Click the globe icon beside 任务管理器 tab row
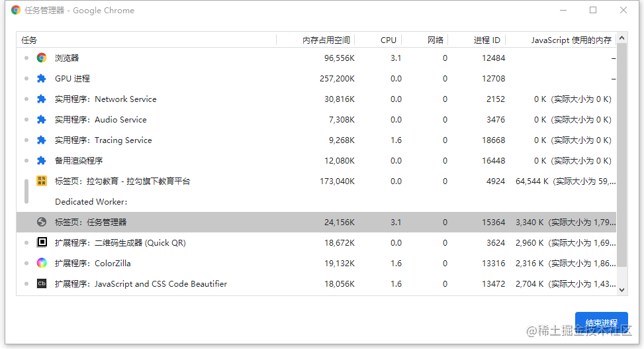 click(42, 222)
